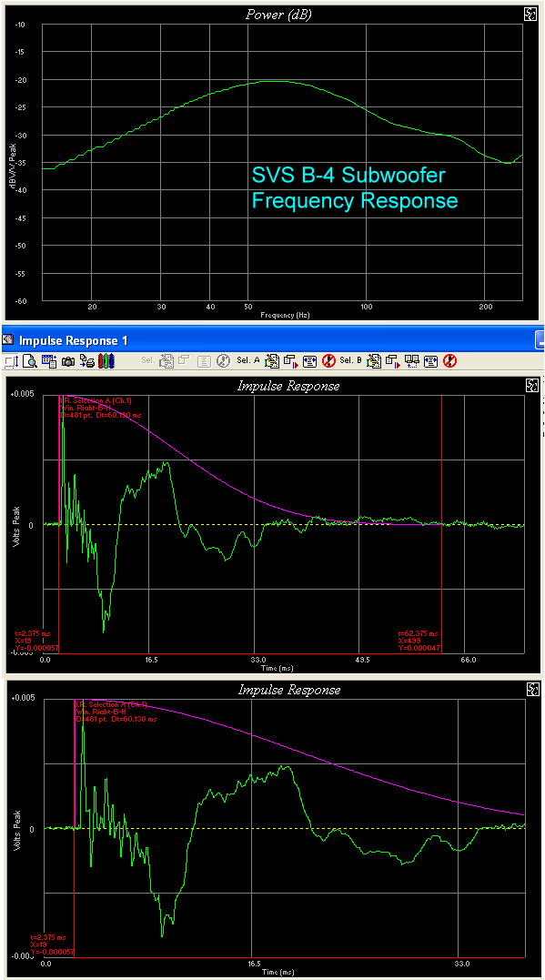The width and height of the screenshot is (545, 980).
Task: Click the dual-window icon in Sel. B group
Action: click(412, 361)
